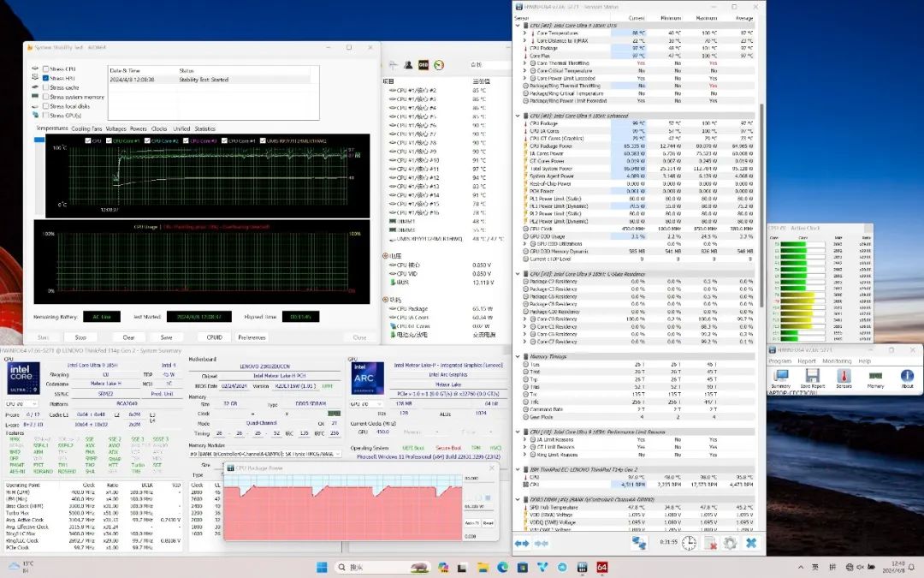Image resolution: width=924 pixels, height=578 pixels.
Task: Open the CPU #0 selector dropdown
Action: [x=22, y=403]
